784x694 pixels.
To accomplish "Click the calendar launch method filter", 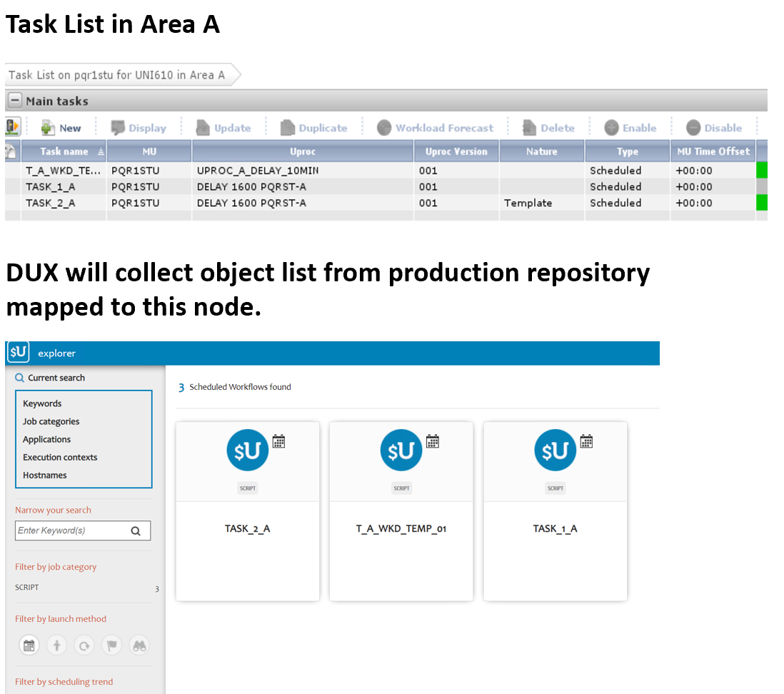I will 29,645.
